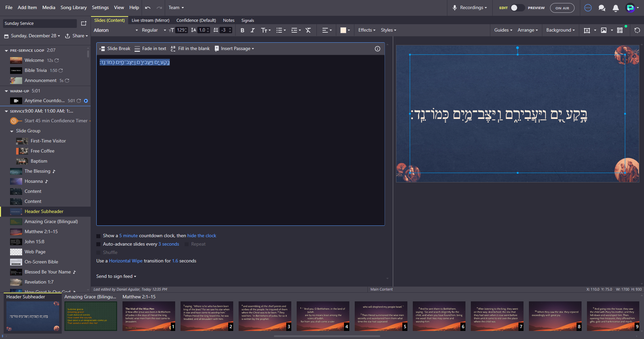Open the Song Library menu
Image resolution: width=644 pixels, height=339 pixels.
(x=73, y=8)
